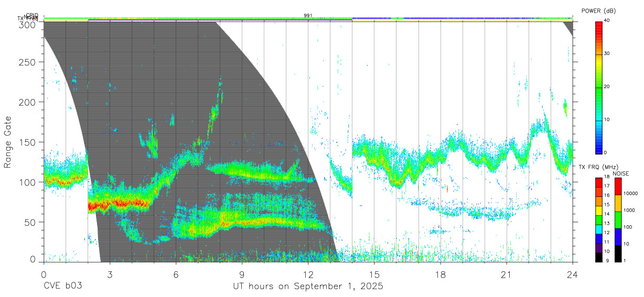Click the 991 CPID value above plot
The image size is (644, 297).
[308, 16]
